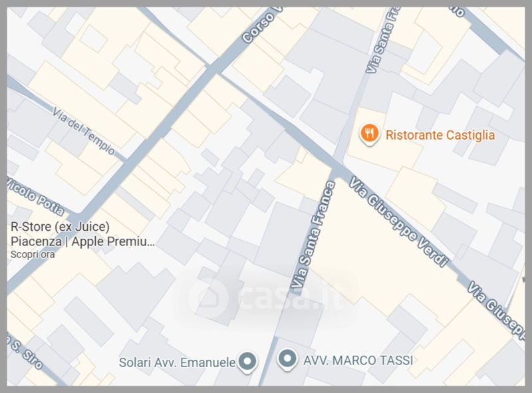
Task: Click the full Via Giuseppe Verdi street label
Action: (x=399, y=221)
